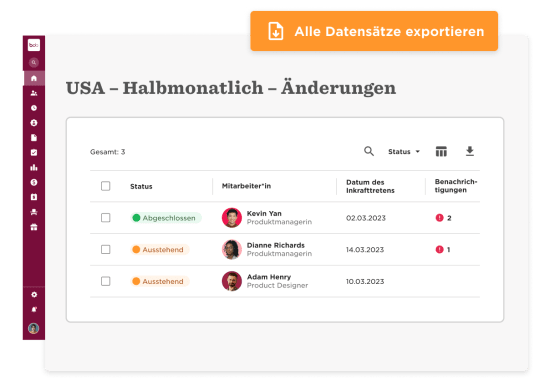
Task: Click the date 10.03.2023
Action: (365, 282)
